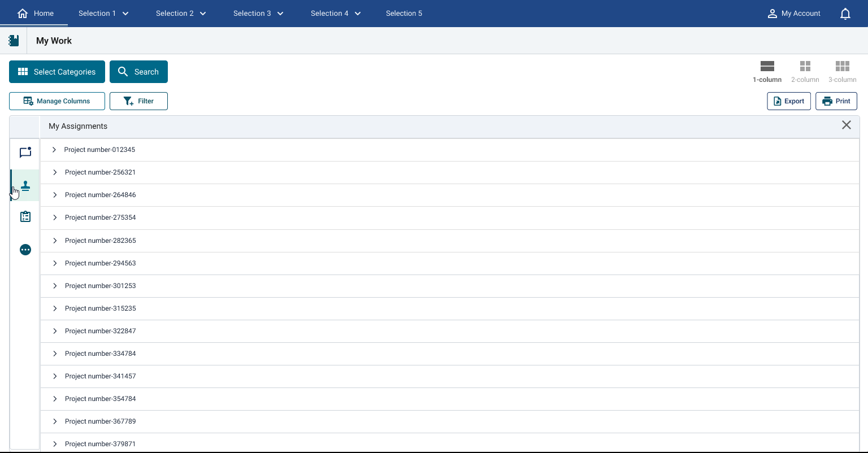Viewport: 868px width, 453px height.
Task: Click the My Assignments panel title
Action: click(x=78, y=126)
